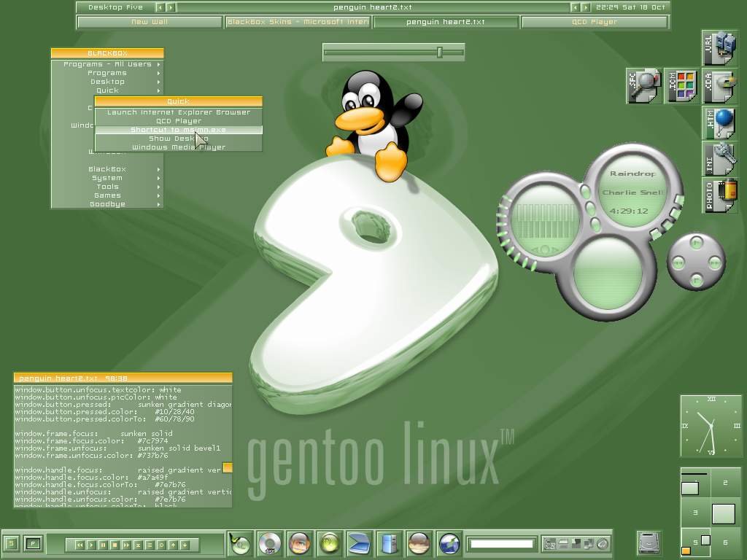747x560 pixels.
Task: Open the .SFC magnifier file icon
Action: point(643,86)
